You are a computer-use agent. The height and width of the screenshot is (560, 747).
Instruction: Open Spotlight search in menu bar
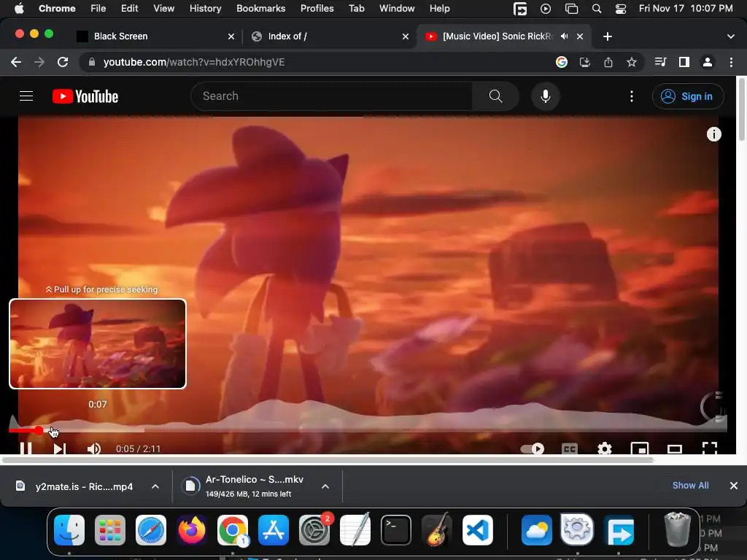[x=597, y=9]
